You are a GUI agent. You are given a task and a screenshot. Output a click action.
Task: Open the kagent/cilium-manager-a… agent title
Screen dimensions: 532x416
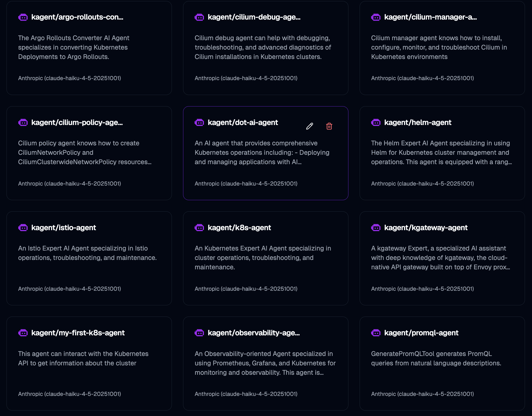[430, 17]
